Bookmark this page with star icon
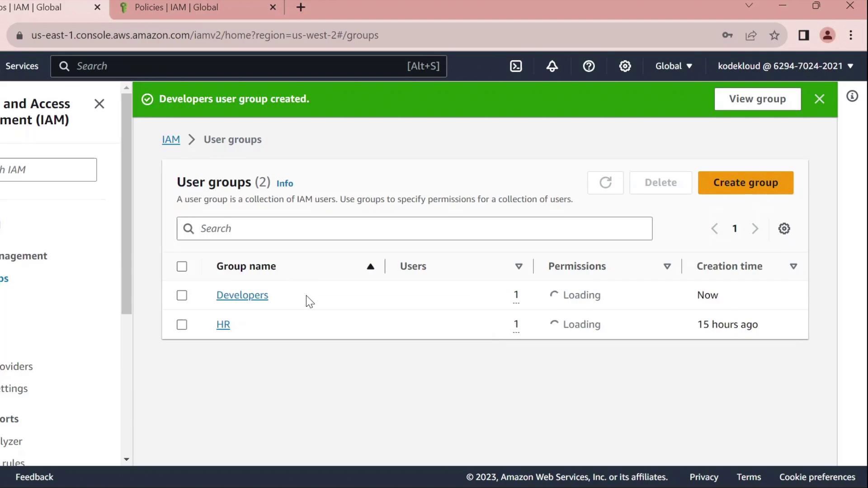Image resolution: width=868 pixels, height=488 pixels. [x=774, y=35]
